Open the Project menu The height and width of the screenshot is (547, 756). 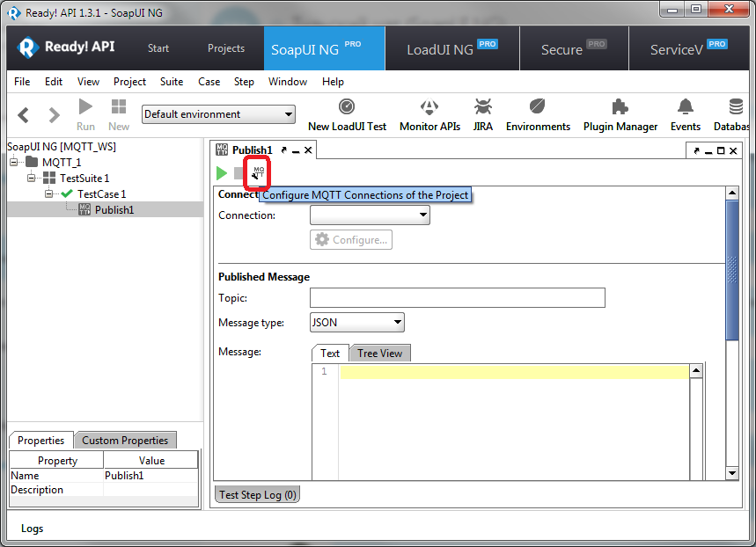pos(129,82)
